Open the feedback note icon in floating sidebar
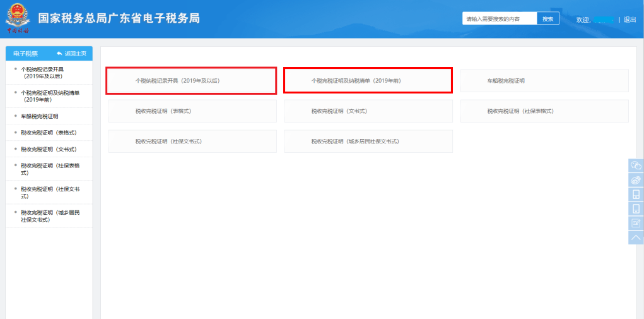The image size is (644, 319). pos(636,223)
